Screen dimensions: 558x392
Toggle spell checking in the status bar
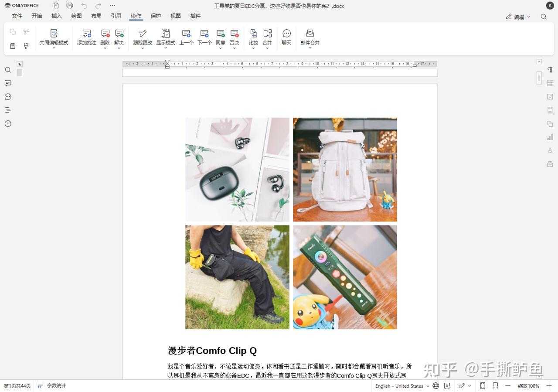click(447, 386)
